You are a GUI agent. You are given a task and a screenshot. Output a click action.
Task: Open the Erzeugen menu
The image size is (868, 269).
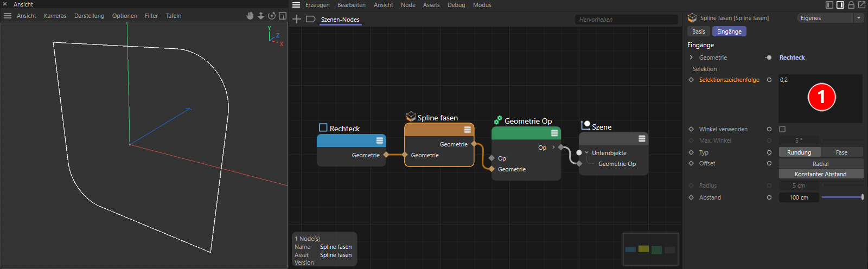click(317, 5)
